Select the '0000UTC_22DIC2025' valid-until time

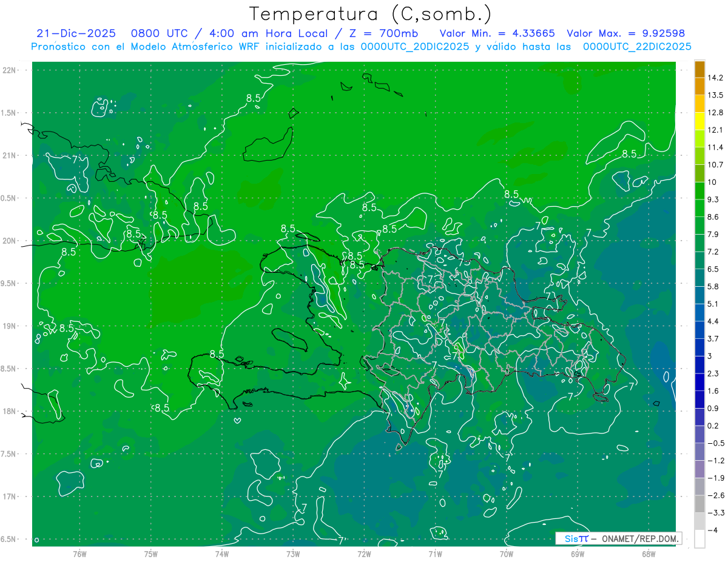tap(637, 47)
